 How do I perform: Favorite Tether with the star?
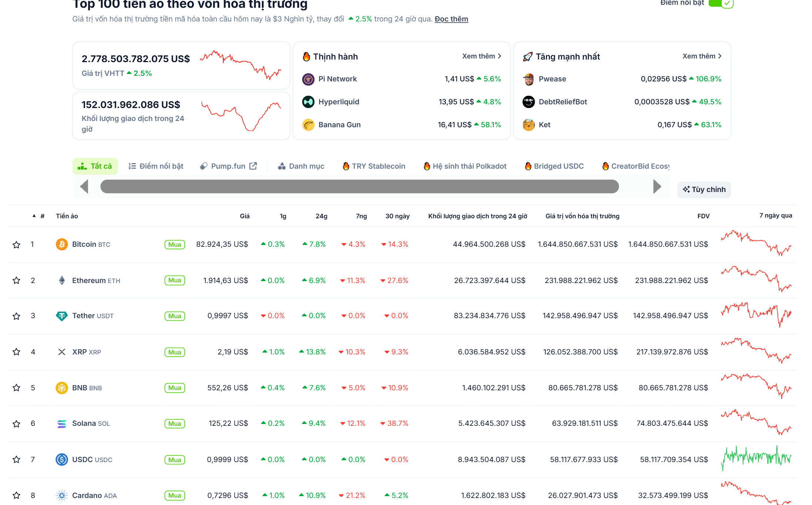click(16, 316)
